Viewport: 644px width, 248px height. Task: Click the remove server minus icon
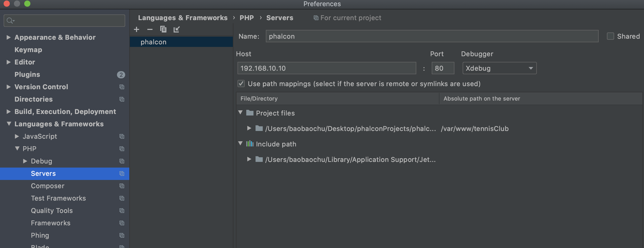150,29
